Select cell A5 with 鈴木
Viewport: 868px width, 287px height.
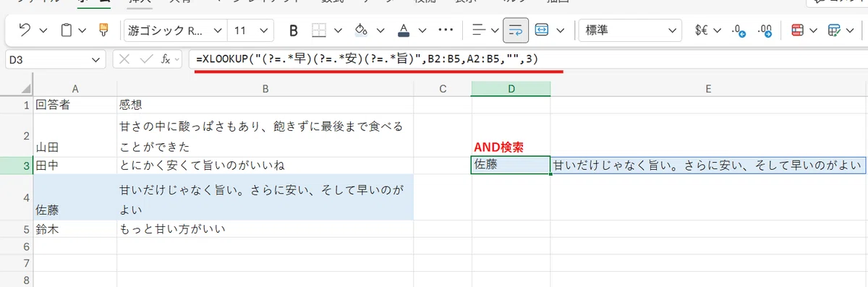coord(75,229)
